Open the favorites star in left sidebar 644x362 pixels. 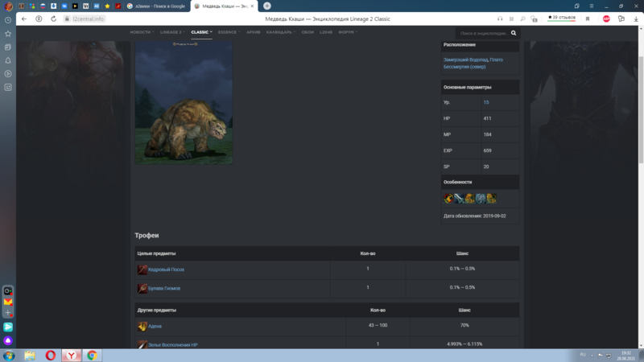pos(8,34)
